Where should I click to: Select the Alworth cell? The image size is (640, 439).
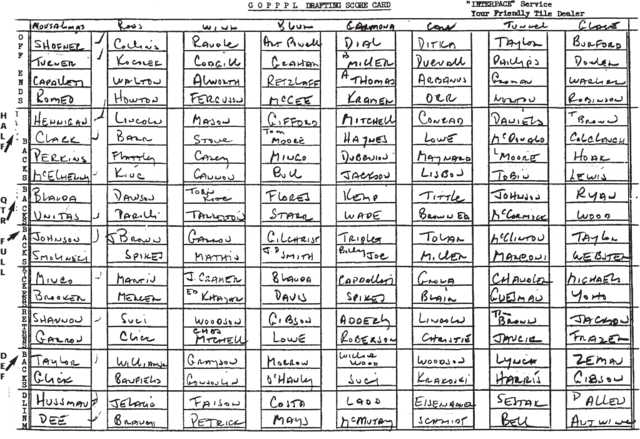coord(214,78)
